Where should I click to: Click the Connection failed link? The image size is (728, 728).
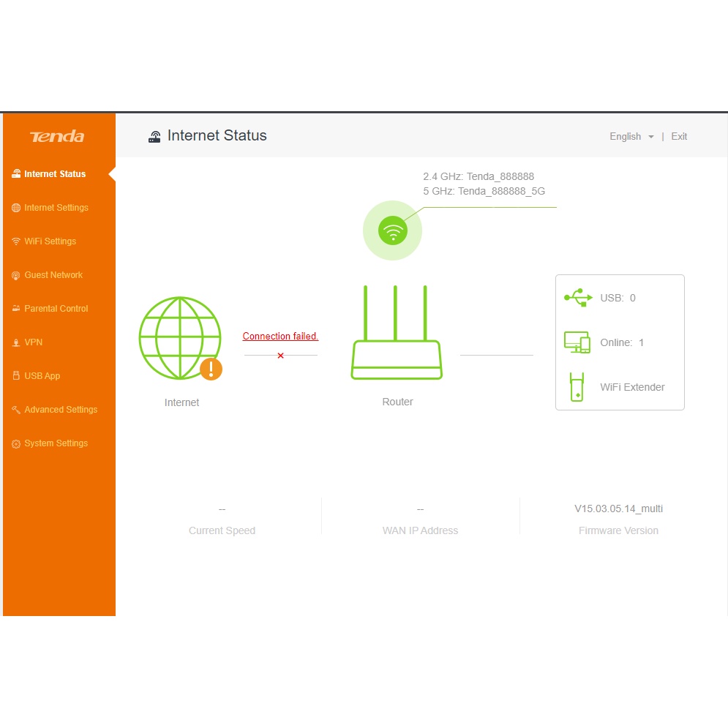click(x=280, y=337)
